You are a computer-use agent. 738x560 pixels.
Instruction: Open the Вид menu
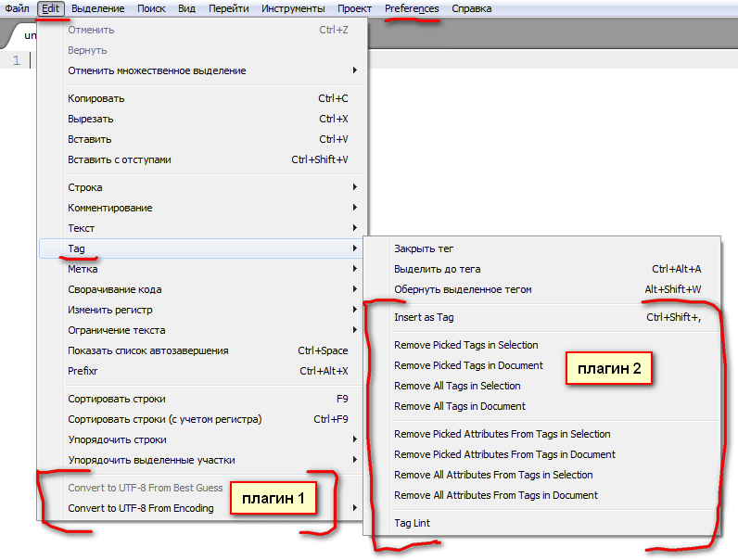(186, 8)
